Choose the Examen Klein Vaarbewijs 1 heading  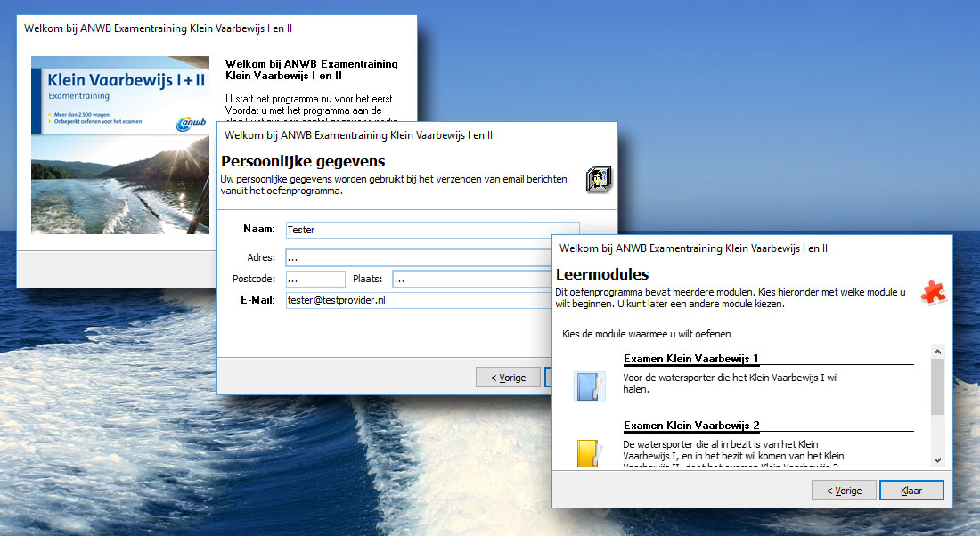click(690, 359)
